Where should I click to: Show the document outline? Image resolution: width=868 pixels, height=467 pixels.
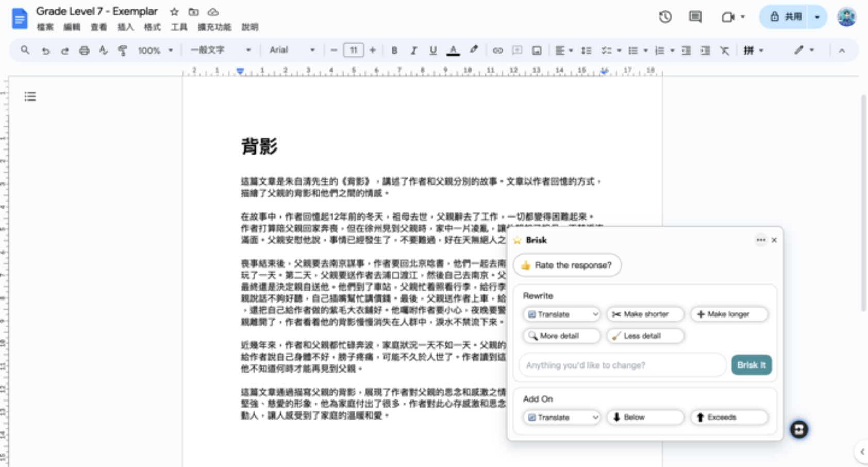30,96
